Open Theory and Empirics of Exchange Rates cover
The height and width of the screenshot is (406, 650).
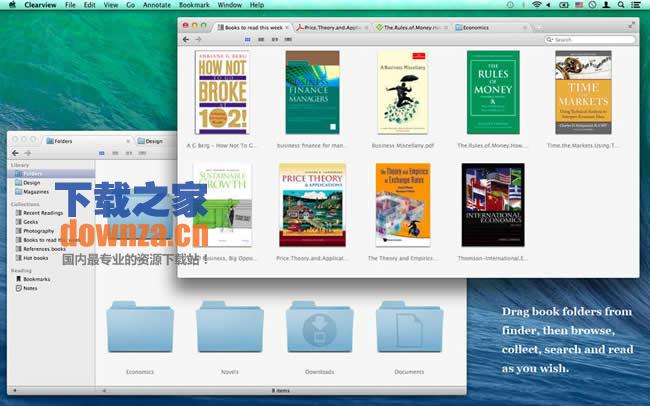tap(403, 205)
